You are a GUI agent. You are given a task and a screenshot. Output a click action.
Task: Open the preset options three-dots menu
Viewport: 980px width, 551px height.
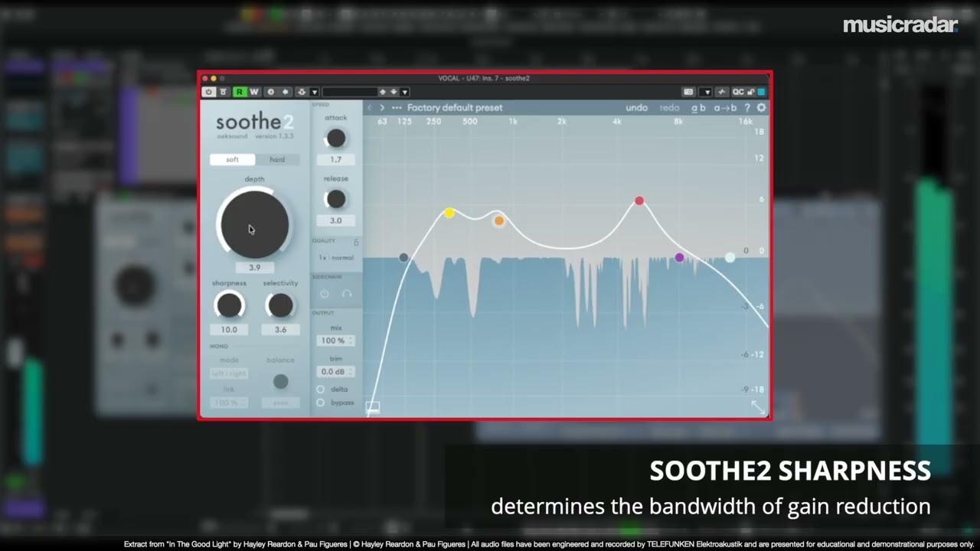tap(397, 108)
